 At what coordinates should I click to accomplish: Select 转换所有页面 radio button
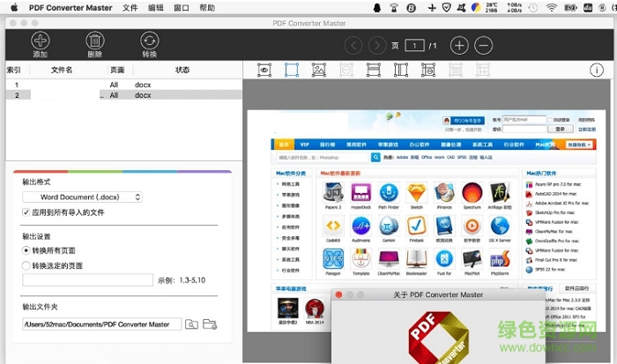click(26, 250)
